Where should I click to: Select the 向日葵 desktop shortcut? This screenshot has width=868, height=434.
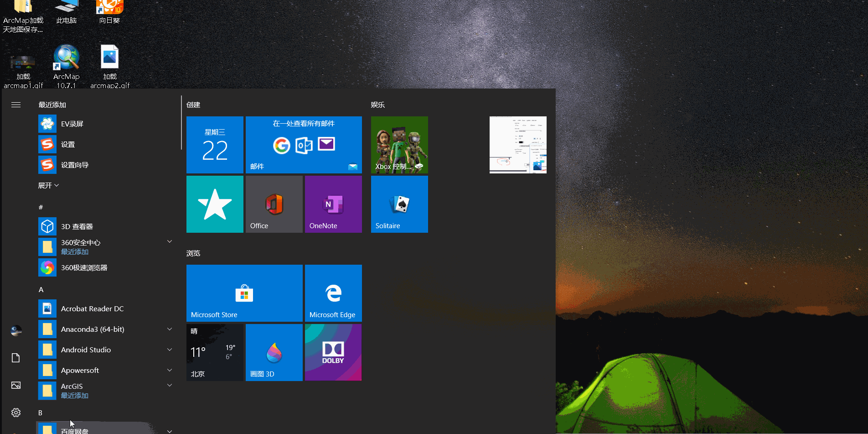tap(110, 12)
